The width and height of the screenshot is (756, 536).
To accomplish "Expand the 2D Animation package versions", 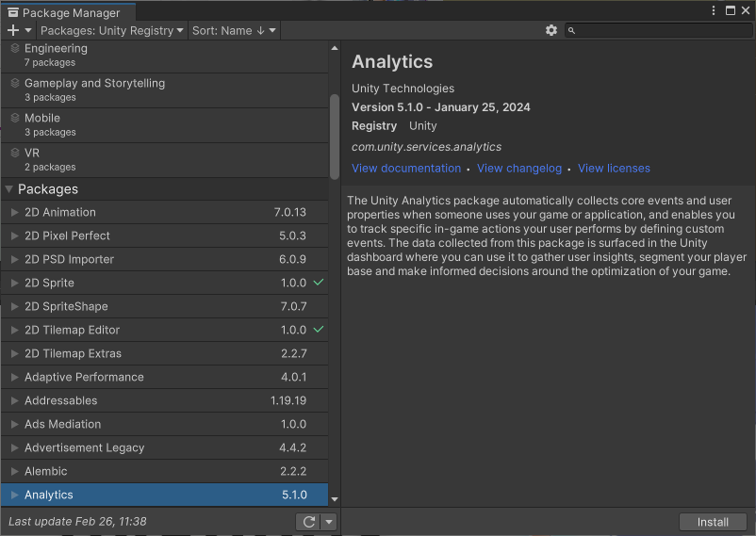I will pyautogui.click(x=14, y=212).
